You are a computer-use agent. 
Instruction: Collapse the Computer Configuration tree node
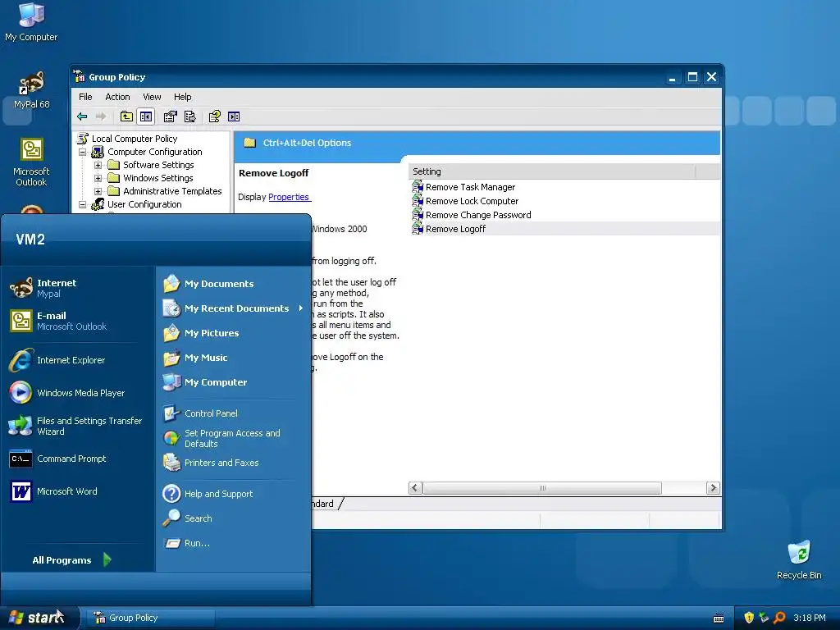click(83, 152)
